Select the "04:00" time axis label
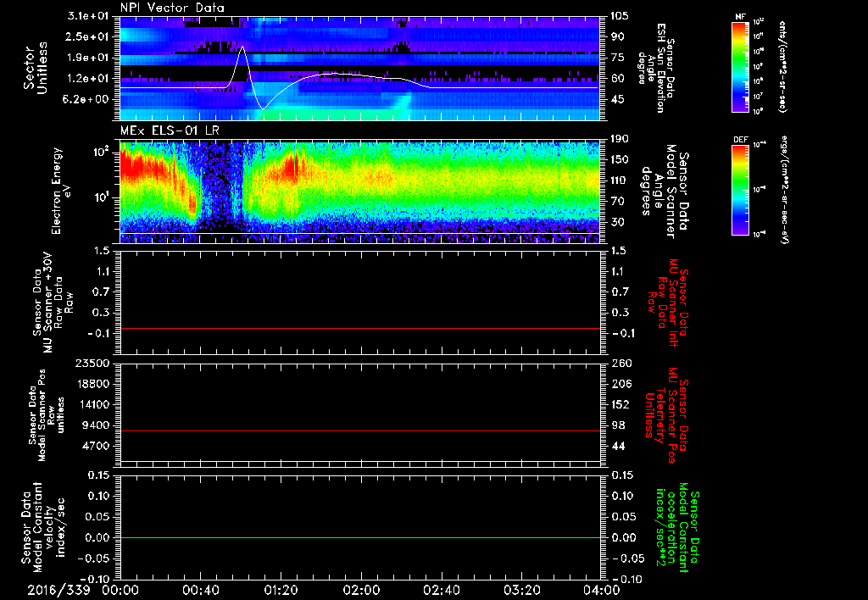The height and width of the screenshot is (600, 868). [x=602, y=590]
